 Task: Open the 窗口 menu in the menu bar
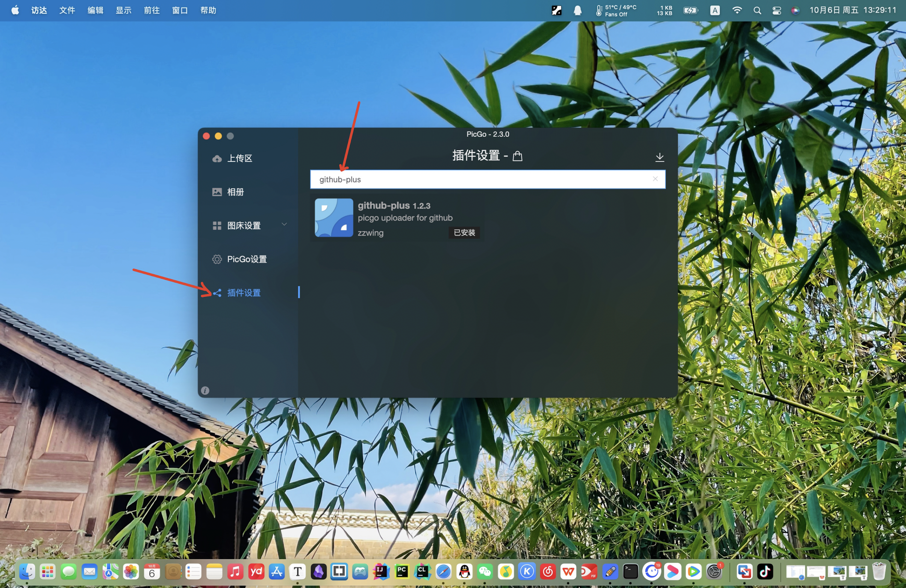point(180,10)
